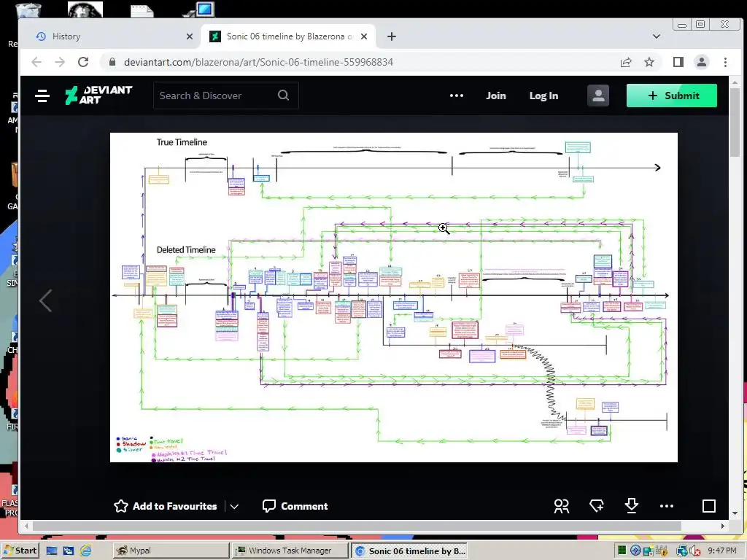Toggle fullscreen view icon
Image resolution: width=747 pixels, height=560 pixels.
[708, 506]
